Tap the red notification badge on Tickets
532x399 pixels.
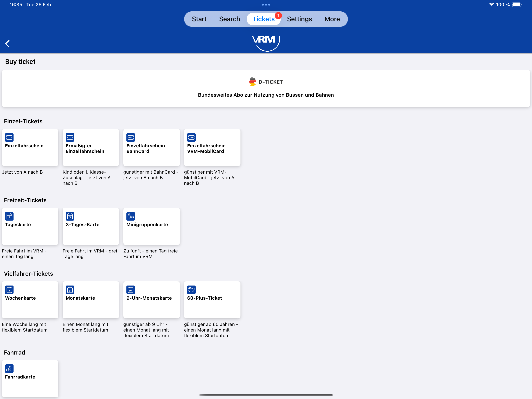coord(278,16)
